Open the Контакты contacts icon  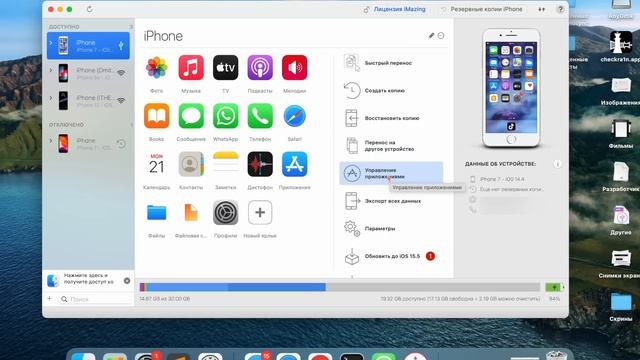pyautogui.click(x=191, y=164)
